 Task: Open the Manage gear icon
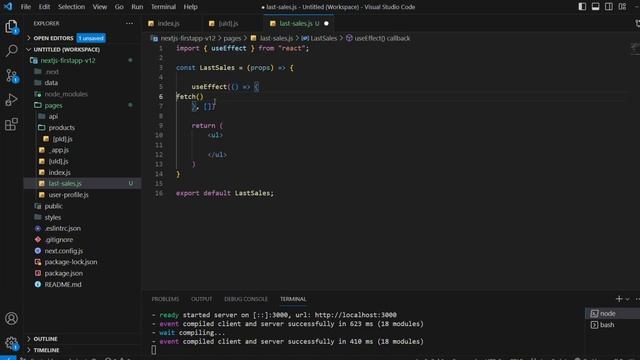(x=11, y=343)
